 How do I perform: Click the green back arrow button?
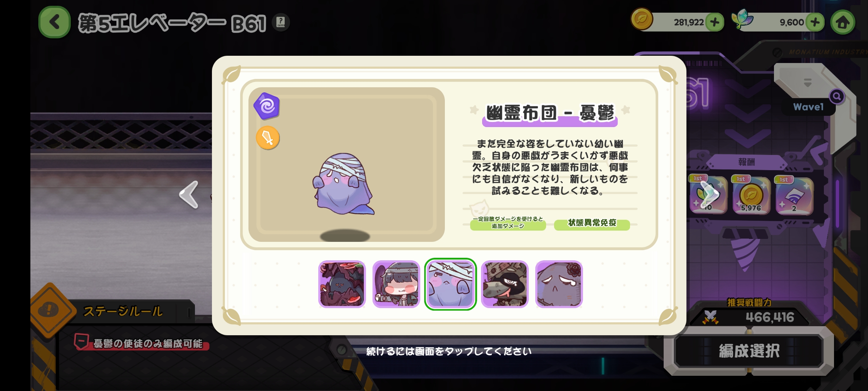coord(55,22)
